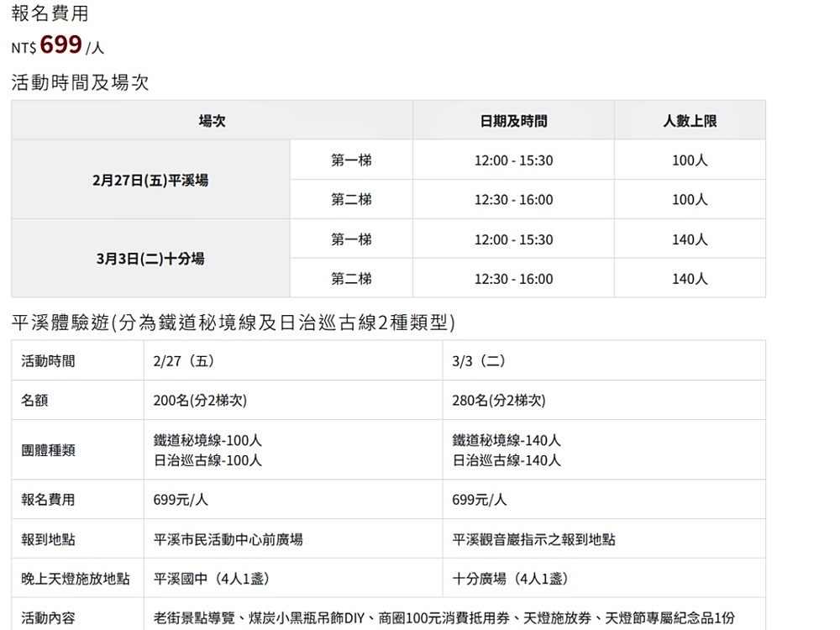This screenshot has height=630, width=840.
Task: Click the 人數上限 column header
Action: click(x=690, y=120)
